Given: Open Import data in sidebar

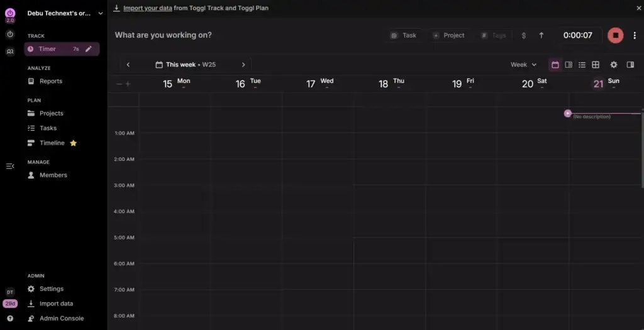Looking at the screenshot, I should [x=56, y=304].
